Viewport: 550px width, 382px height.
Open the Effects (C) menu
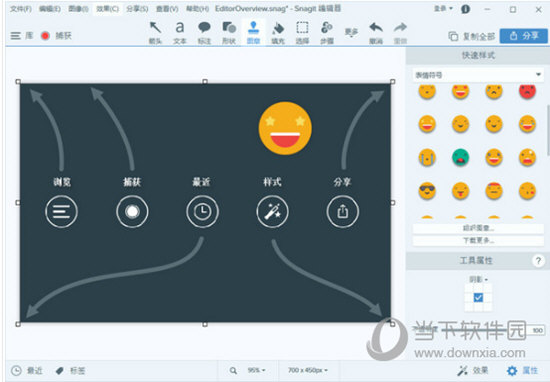[x=107, y=9]
